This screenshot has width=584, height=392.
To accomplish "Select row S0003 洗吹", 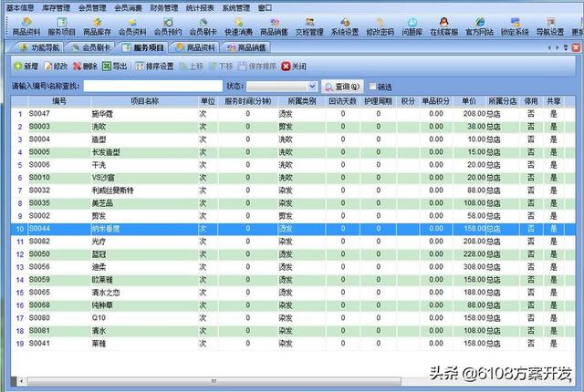I will point(293,127).
